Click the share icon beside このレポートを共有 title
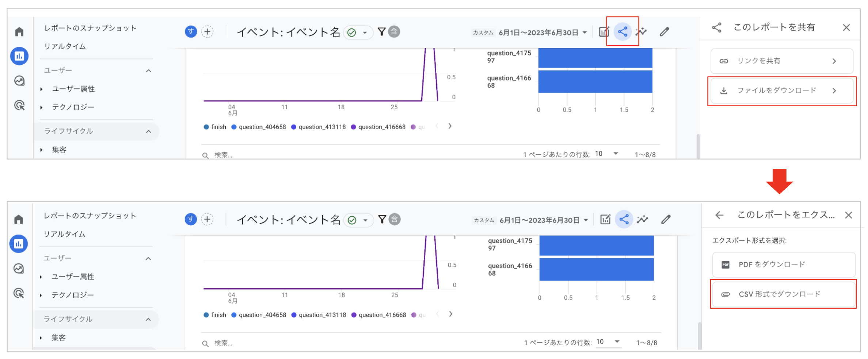Screen dimensions: 868x359 click(717, 27)
